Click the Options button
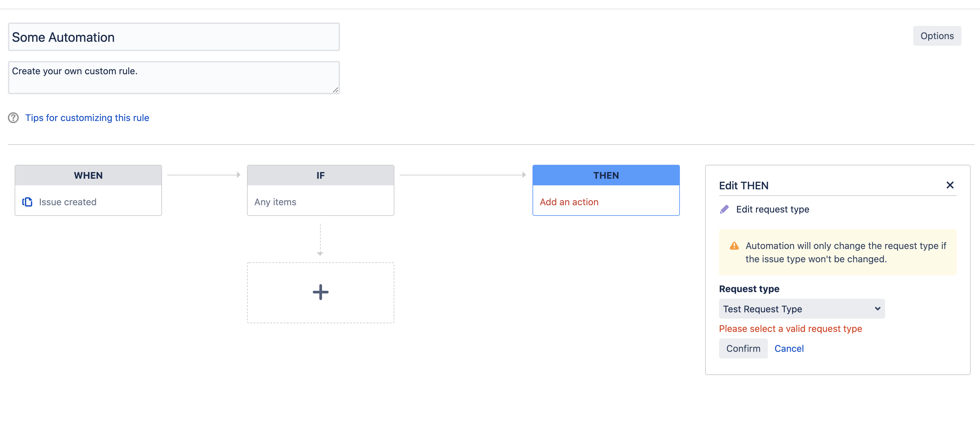The width and height of the screenshot is (980, 437). 937,36
